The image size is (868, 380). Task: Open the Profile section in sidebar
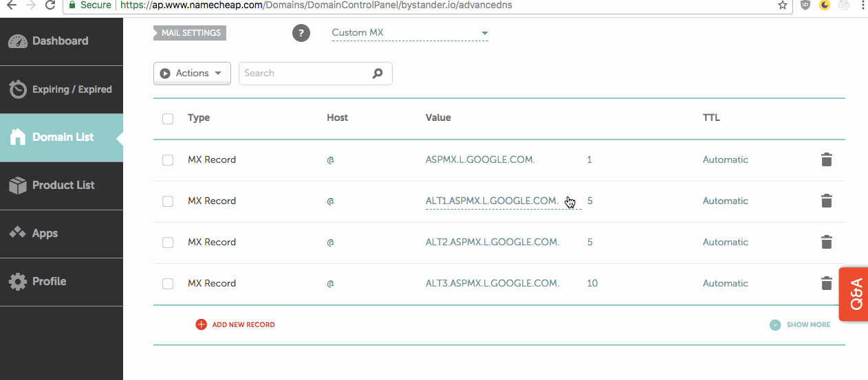coord(50,282)
